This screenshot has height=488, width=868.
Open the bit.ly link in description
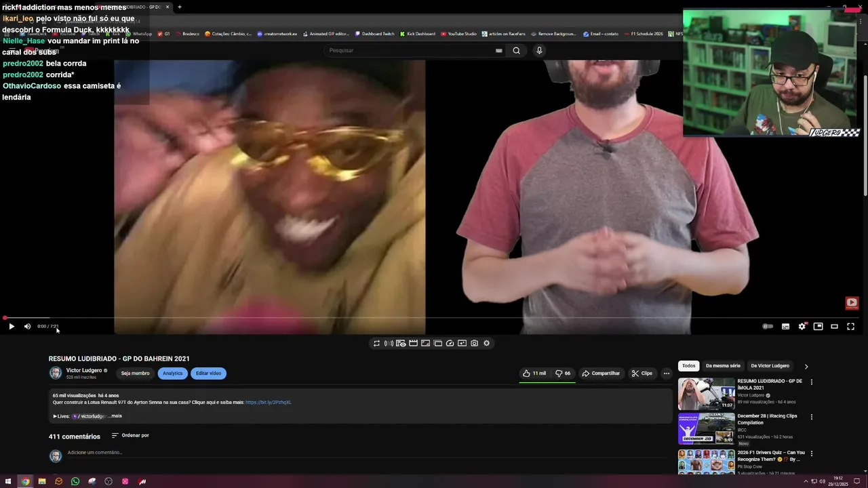[x=269, y=403]
